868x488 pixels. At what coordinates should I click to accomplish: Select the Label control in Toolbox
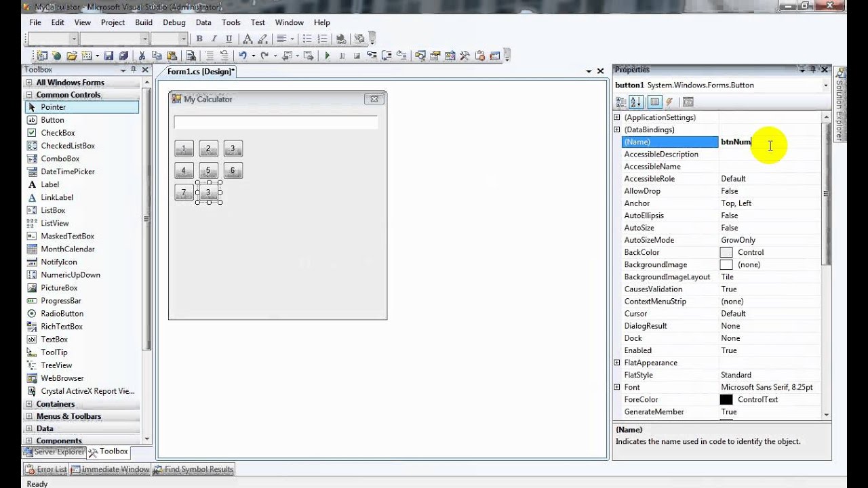(x=82, y=184)
